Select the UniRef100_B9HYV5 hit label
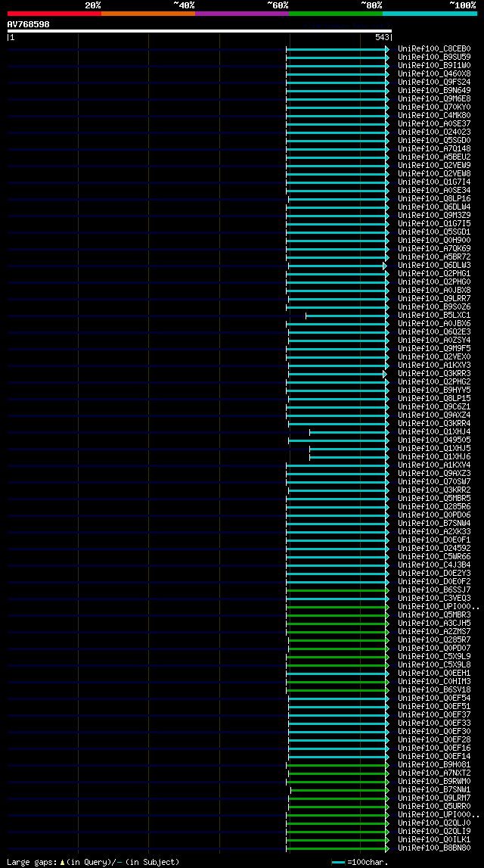This screenshot has height=868, width=484. coord(434,390)
